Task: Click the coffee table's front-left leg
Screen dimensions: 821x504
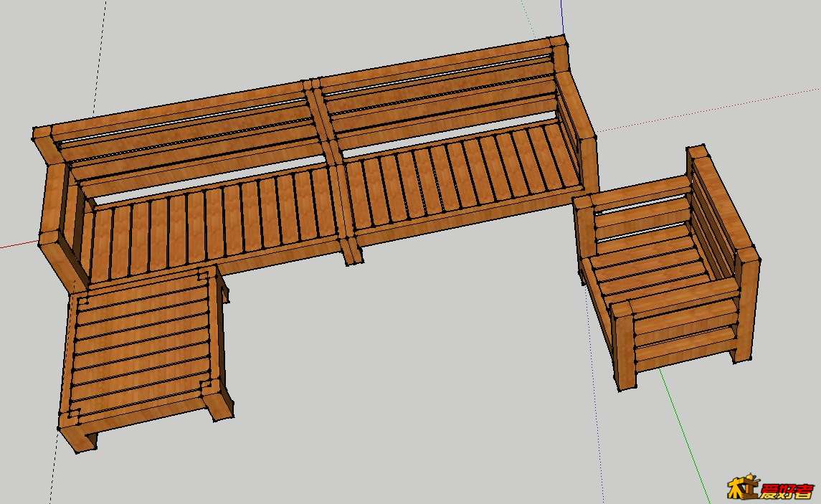Action: 78,437
